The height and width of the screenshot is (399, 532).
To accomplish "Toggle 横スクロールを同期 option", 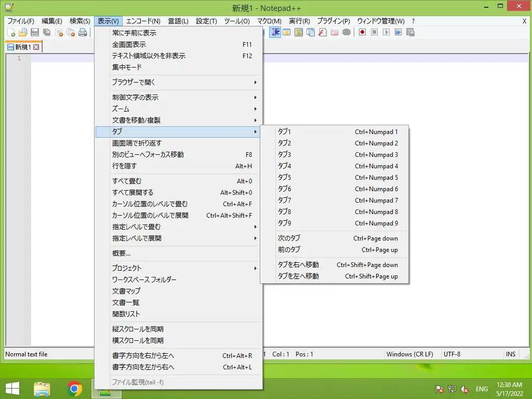I will 179,341.
